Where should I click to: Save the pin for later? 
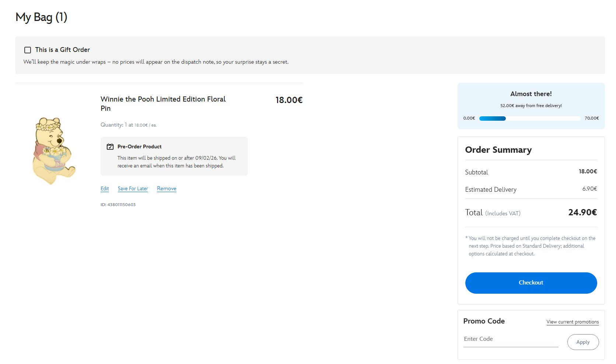tap(133, 189)
